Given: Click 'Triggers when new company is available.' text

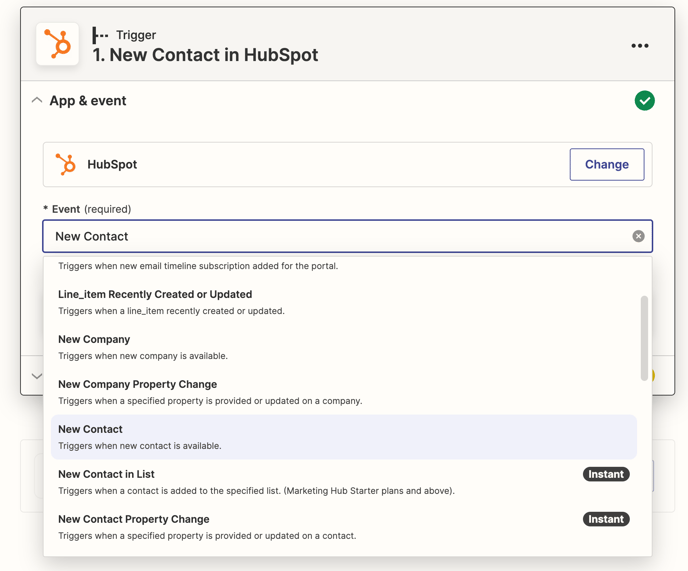Looking at the screenshot, I should pyautogui.click(x=143, y=356).
